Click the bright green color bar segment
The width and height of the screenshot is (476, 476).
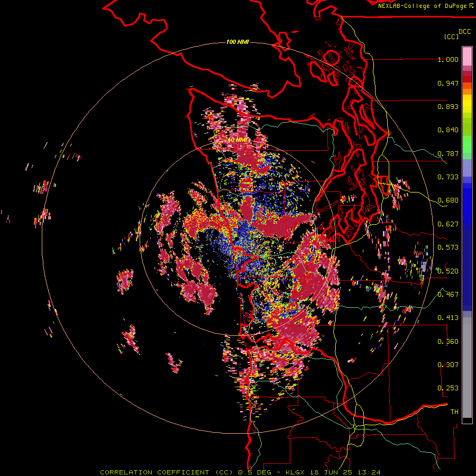point(467,144)
